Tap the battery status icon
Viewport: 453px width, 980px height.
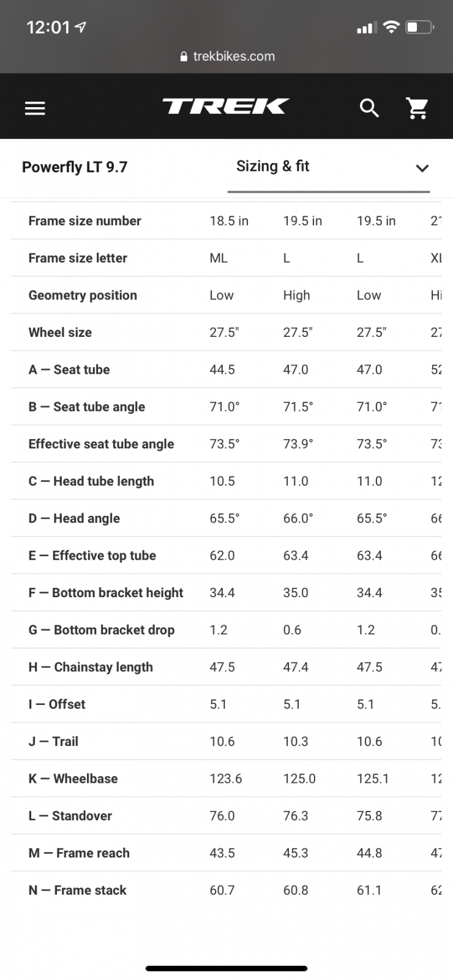click(420, 28)
